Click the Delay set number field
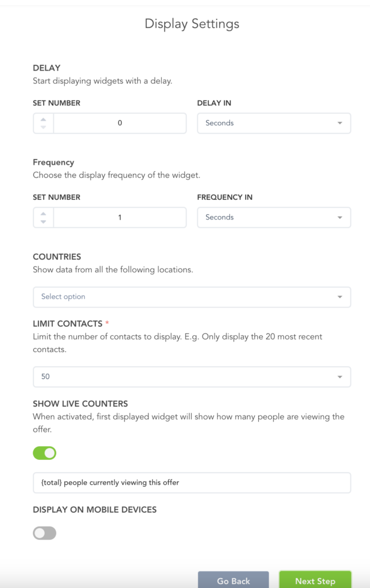370x588 pixels. point(120,123)
